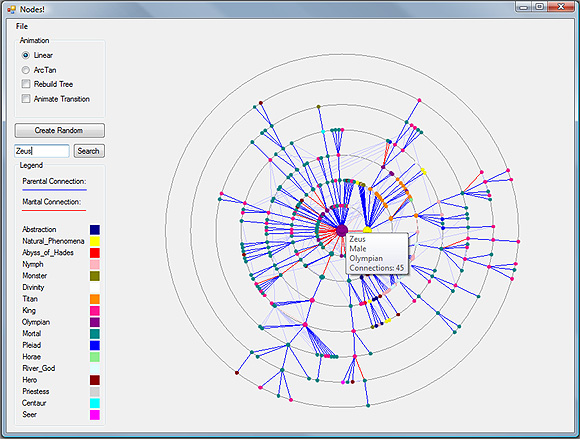This screenshot has height=439, width=580.
Task: Select the Linear animation radio button
Action: tap(26, 55)
